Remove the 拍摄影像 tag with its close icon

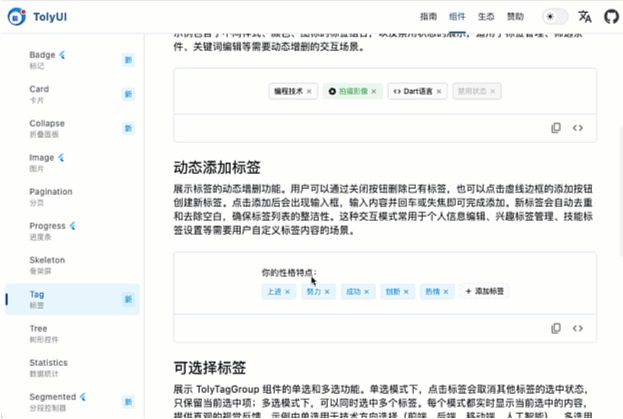click(374, 91)
